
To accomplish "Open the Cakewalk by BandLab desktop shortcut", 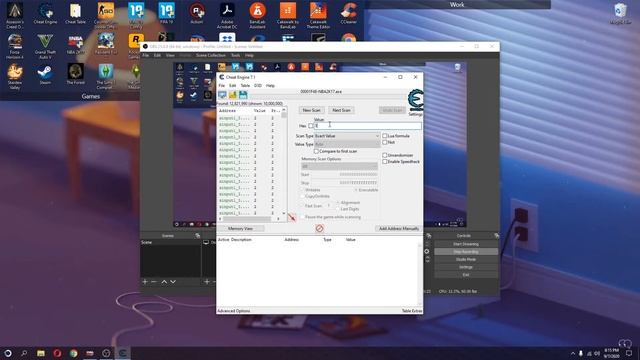I will point(288,16).
